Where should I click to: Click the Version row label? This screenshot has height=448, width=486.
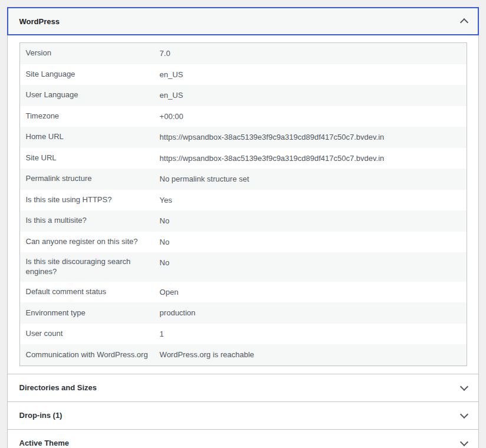[38, 53]
